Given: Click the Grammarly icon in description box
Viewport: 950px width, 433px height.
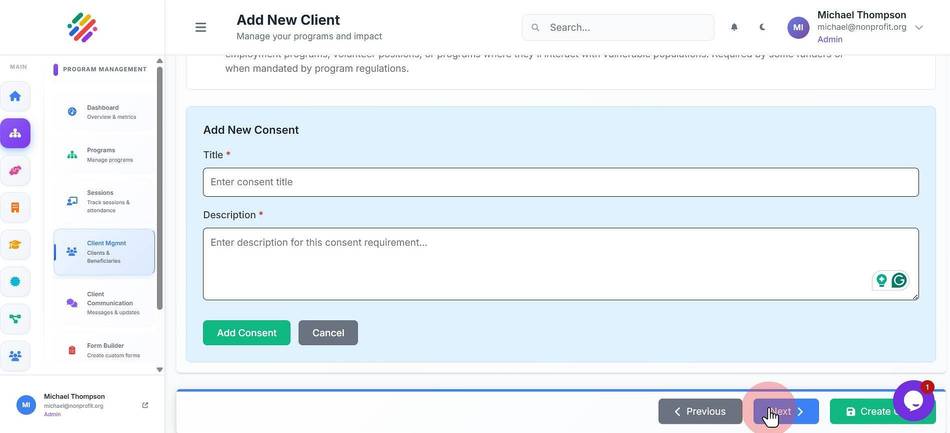Looking at the screenshot, I should click(899, 280).
